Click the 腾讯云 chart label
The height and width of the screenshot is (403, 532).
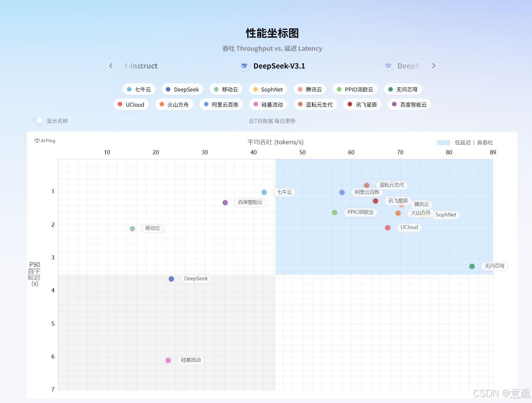click(x=421, y=204)
